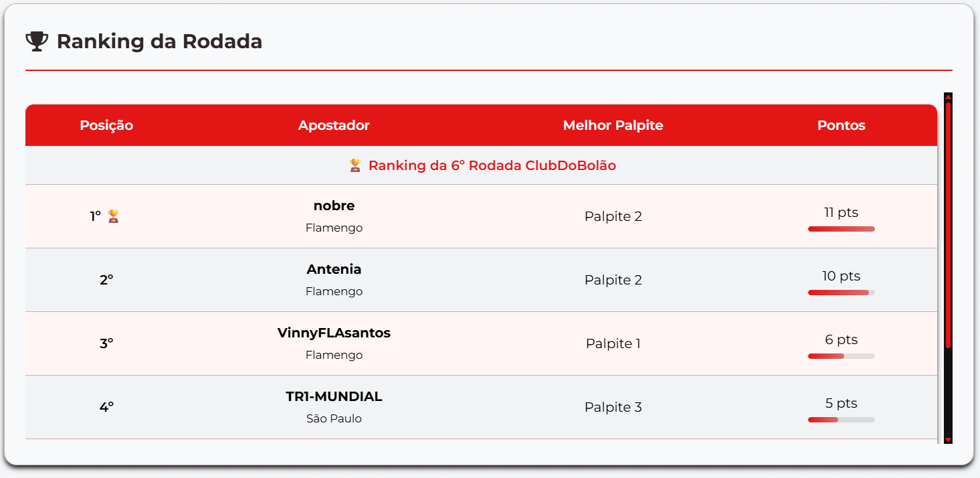Image resolution: width=980 pixels, height=478 pixels.
Task: Click the first-place winner trophy badge
Action: point(113,216)
